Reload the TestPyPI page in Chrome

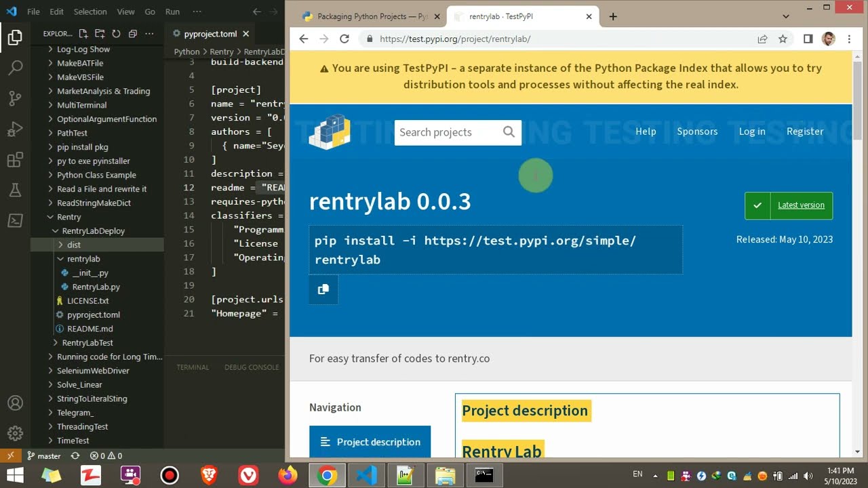[x=344, y=39]
